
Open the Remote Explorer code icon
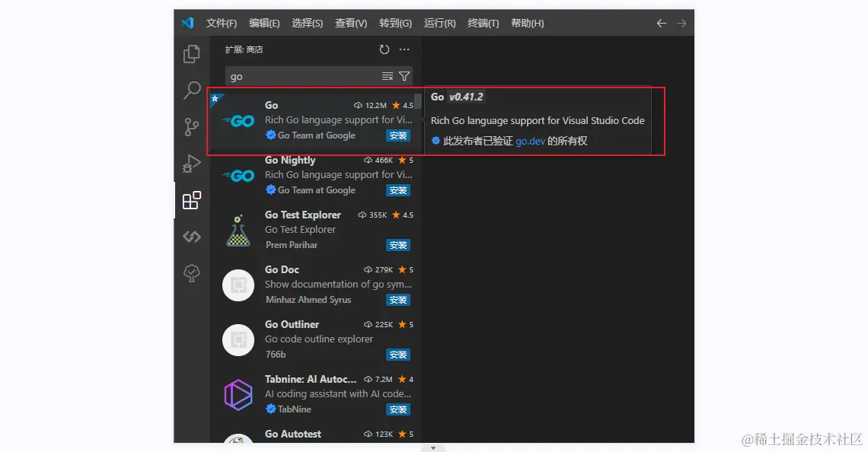click(192, 237)
